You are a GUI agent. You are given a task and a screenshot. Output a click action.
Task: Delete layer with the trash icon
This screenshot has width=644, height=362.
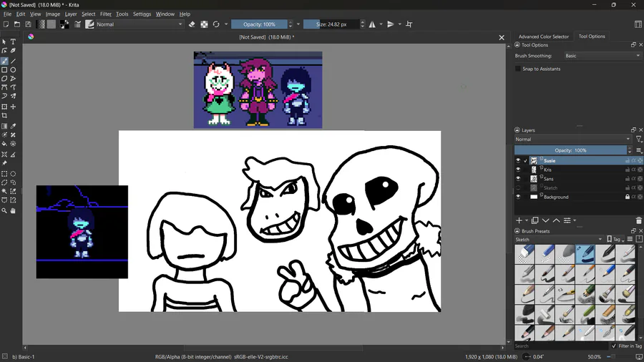click(639, 221)
